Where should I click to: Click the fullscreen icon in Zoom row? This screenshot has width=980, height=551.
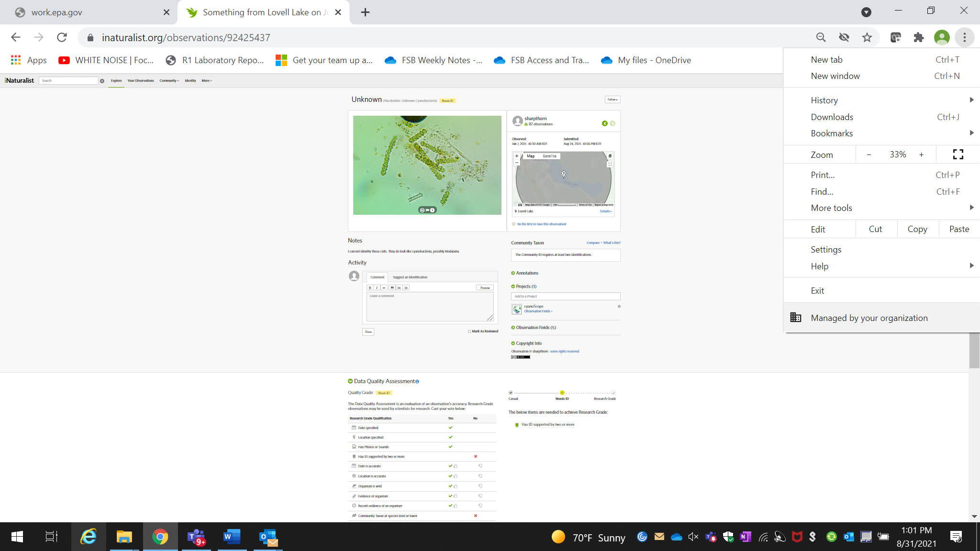pyautogui.click(x=958, y=154)
